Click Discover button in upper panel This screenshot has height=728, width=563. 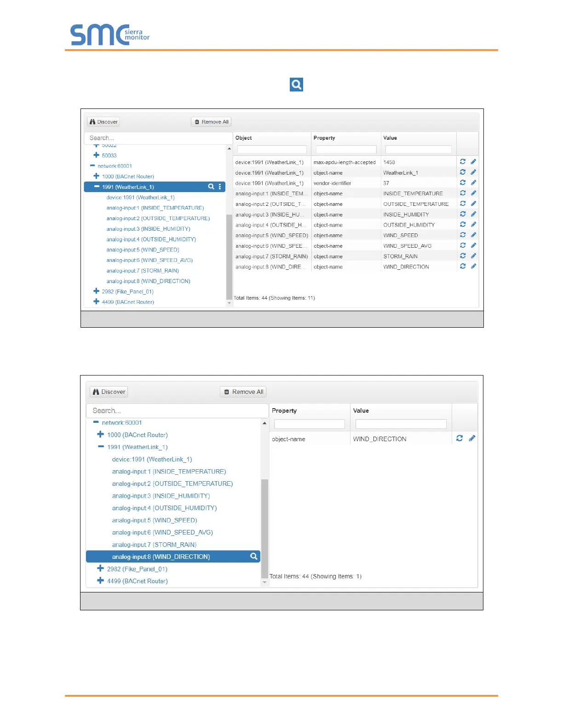pyautogui.click(x=103, y=122)
